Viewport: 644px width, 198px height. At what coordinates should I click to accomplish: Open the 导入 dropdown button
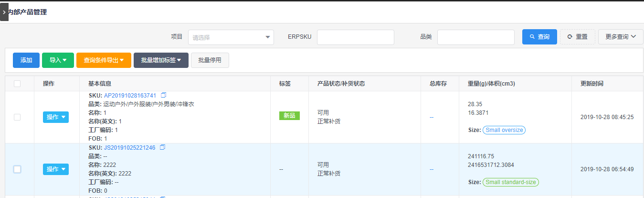[58, 60]
